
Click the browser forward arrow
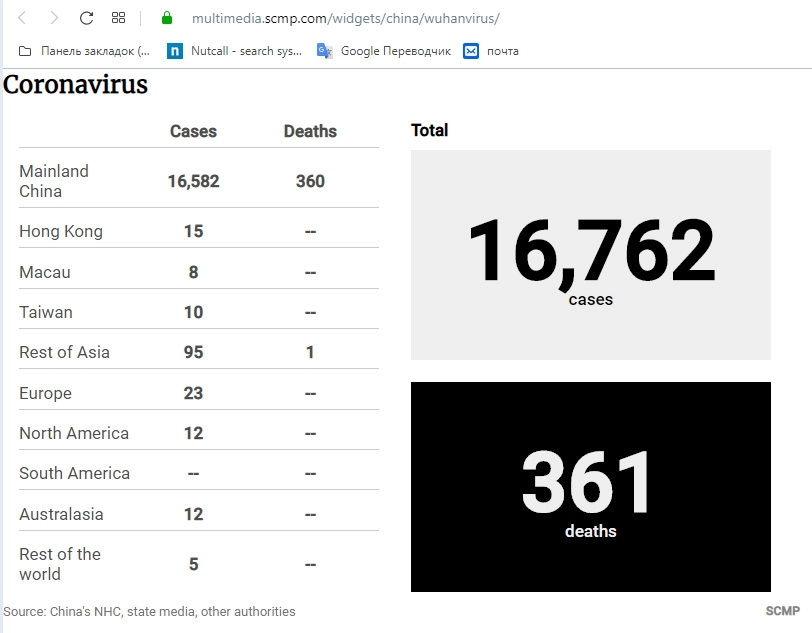(54, 18)
